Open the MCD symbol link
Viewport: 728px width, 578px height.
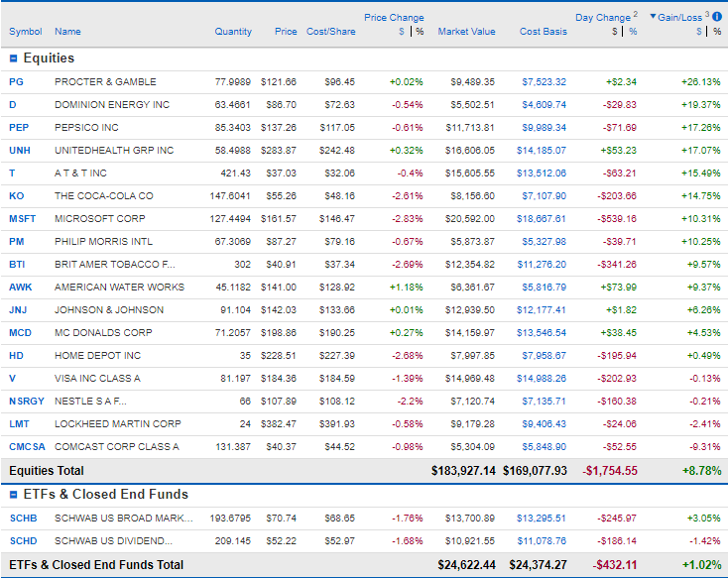(21, 332)
